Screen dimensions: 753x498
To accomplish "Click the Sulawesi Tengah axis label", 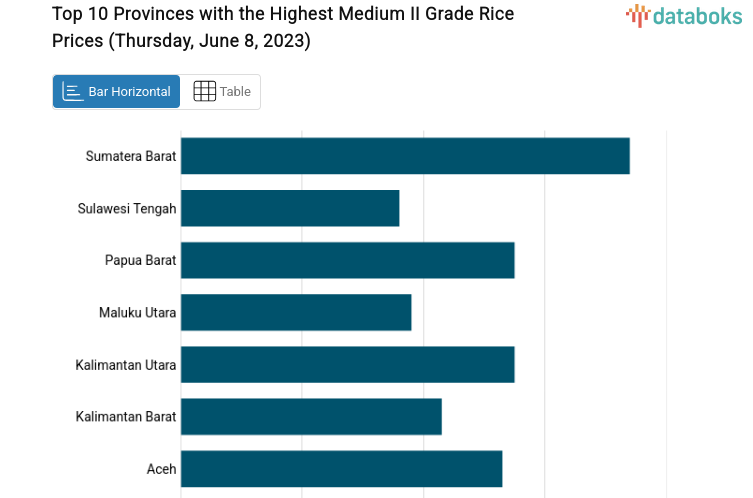I will coord(127,208).
